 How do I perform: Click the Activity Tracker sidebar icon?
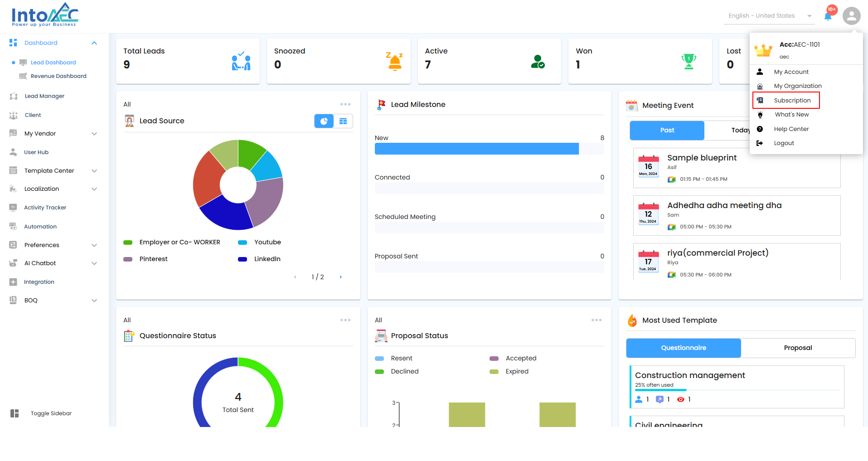pos(13,208)
